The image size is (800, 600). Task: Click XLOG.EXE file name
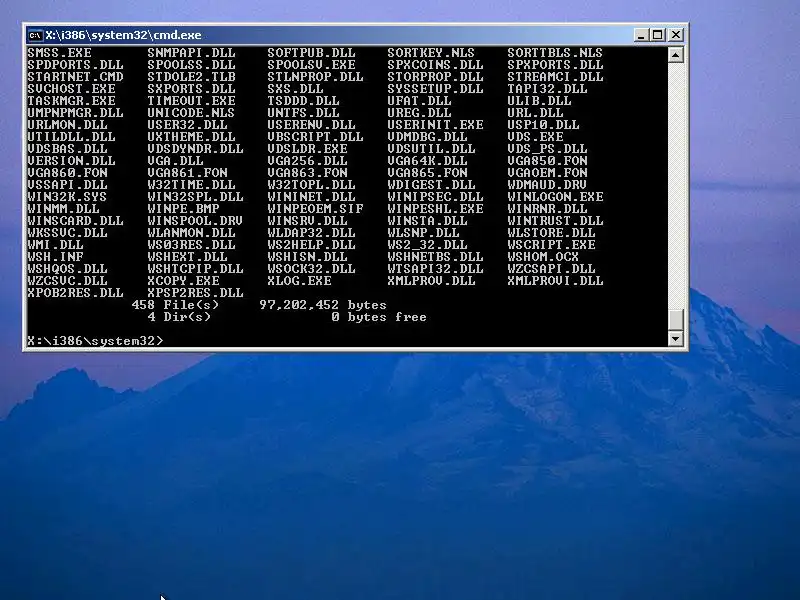coord(299,281)
